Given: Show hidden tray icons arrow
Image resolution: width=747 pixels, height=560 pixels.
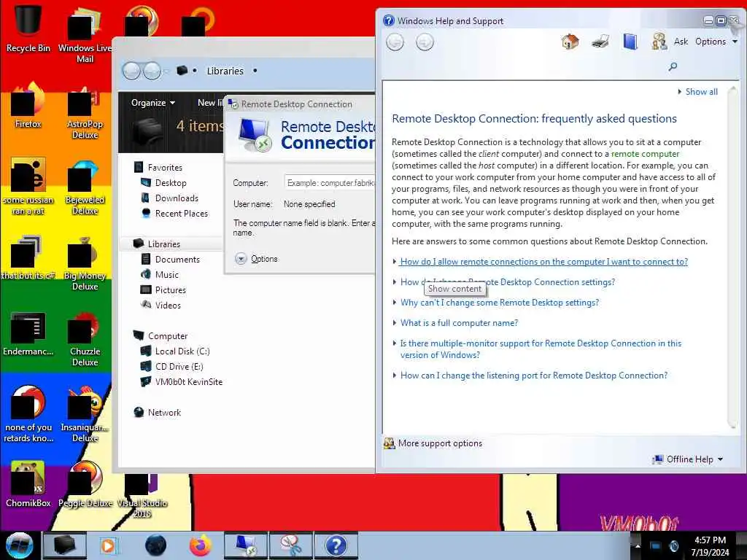Looking at the screenshot, I should click(x=638, y=545).
